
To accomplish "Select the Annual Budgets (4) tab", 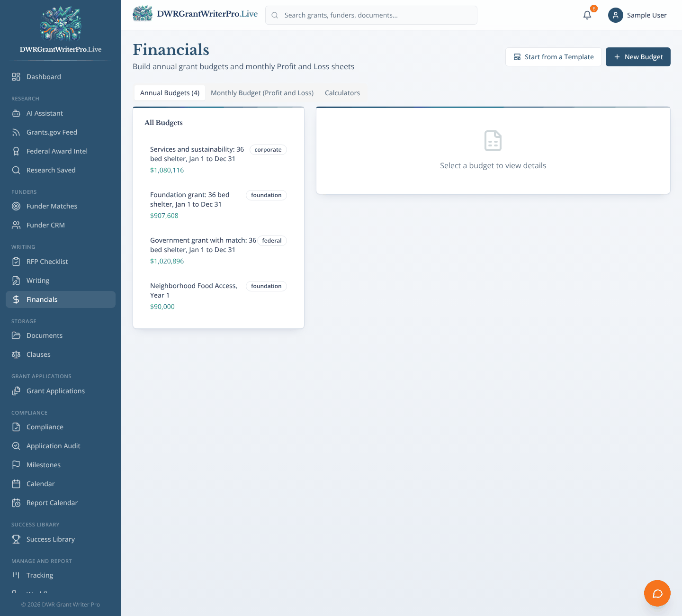I will 170,93.
